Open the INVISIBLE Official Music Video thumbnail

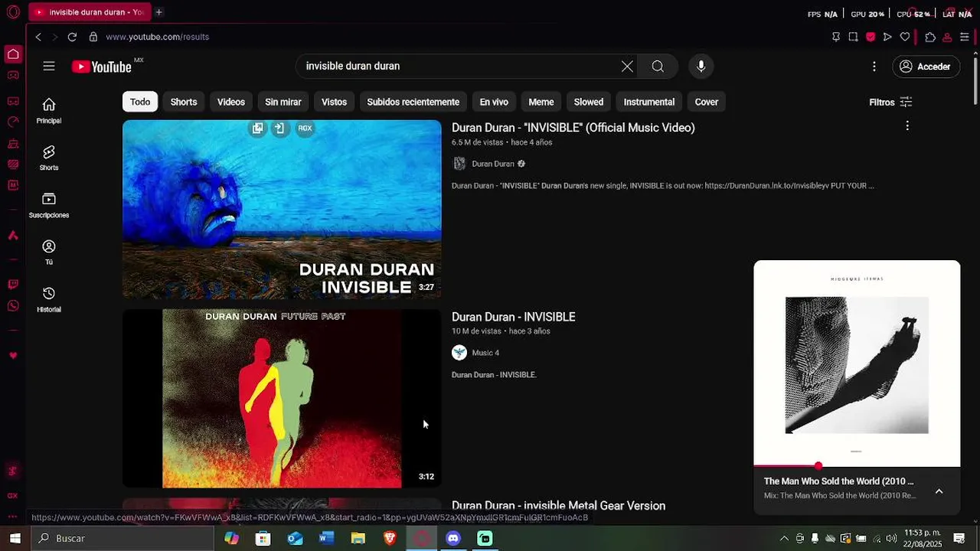pos(282,210)
